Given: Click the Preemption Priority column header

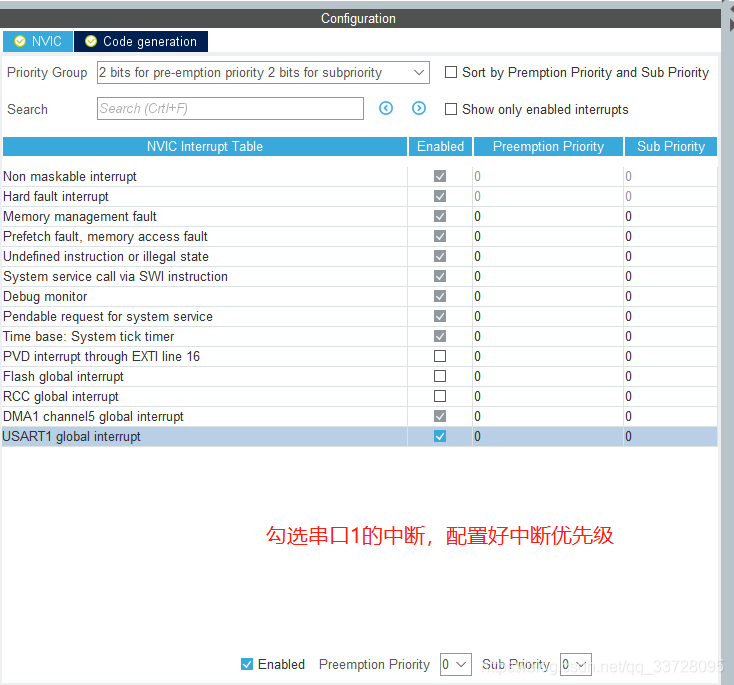Looking at the screenshot, I should (x=548, y=147).
